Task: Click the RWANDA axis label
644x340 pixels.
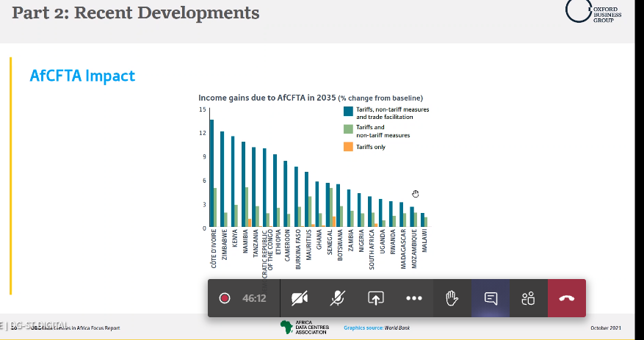Action: tap(393, 241)
